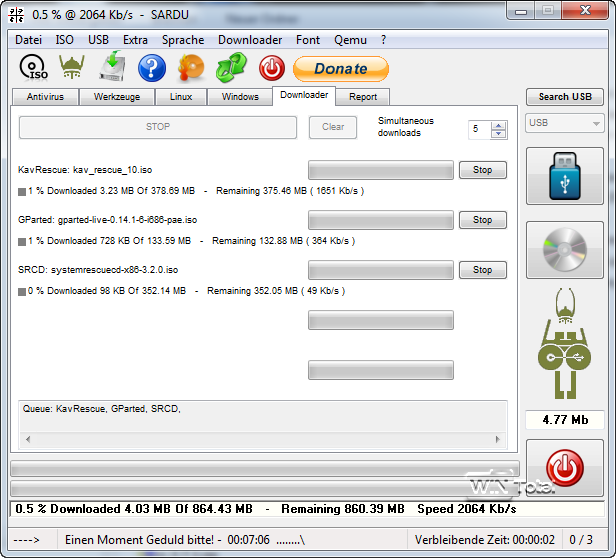Click the 4.77 Mb size field
Image resolution: width=616 pixels, height=558 pixels.
pyautogui.click(x=565, y=420)
